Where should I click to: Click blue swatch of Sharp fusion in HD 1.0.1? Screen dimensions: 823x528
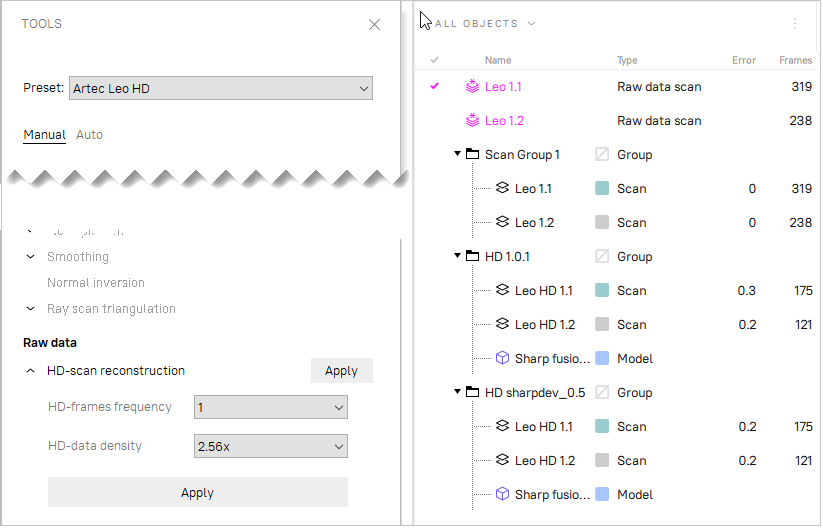602,358
